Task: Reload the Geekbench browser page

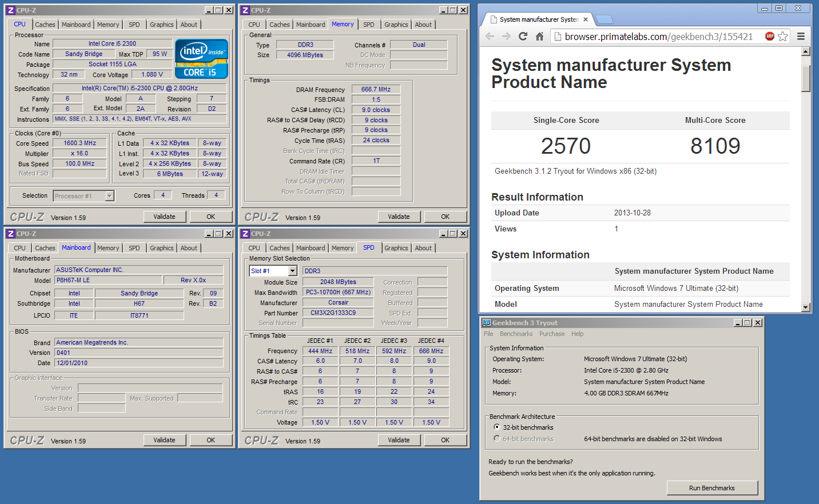Action: click(523, 36)
